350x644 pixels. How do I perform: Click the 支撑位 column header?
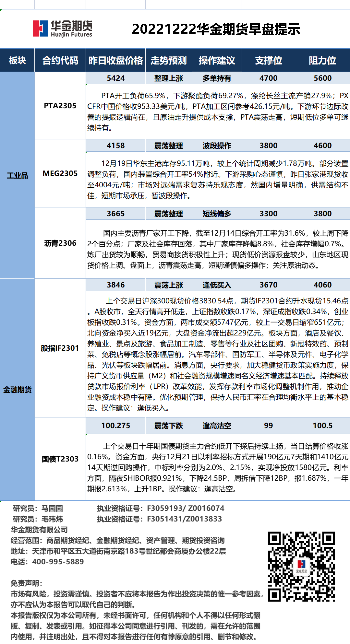tap(268, 60)
